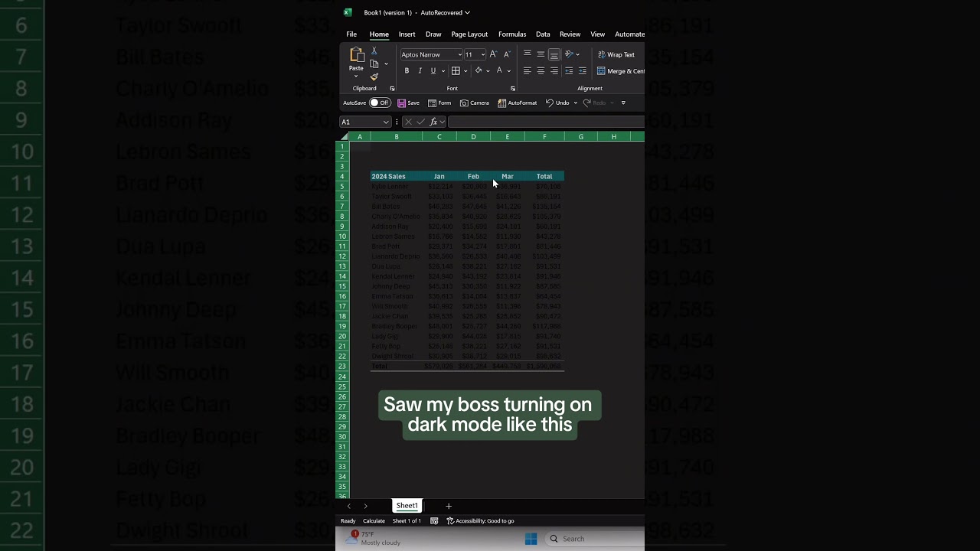Click the Decrease Indent icon
Viewport: 980px width, 551px height.
(568, 70)
